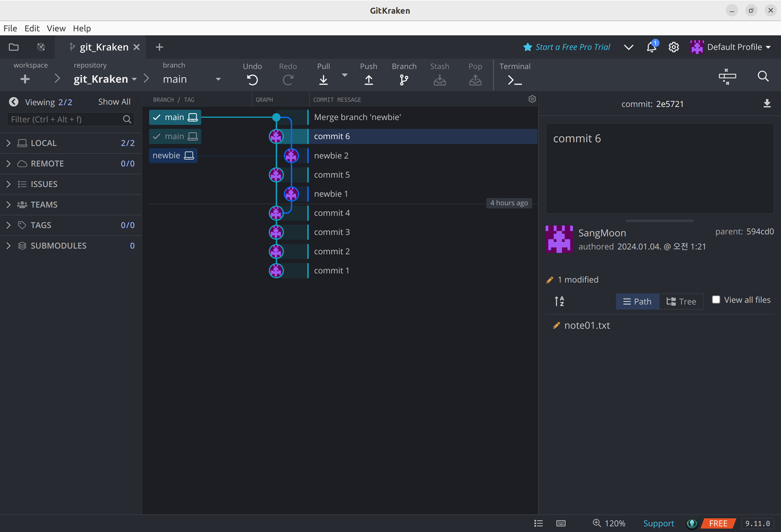Expand chevron next to Pro Trial
The height and width of the screenshot is (532, 781).
(628, 47)
